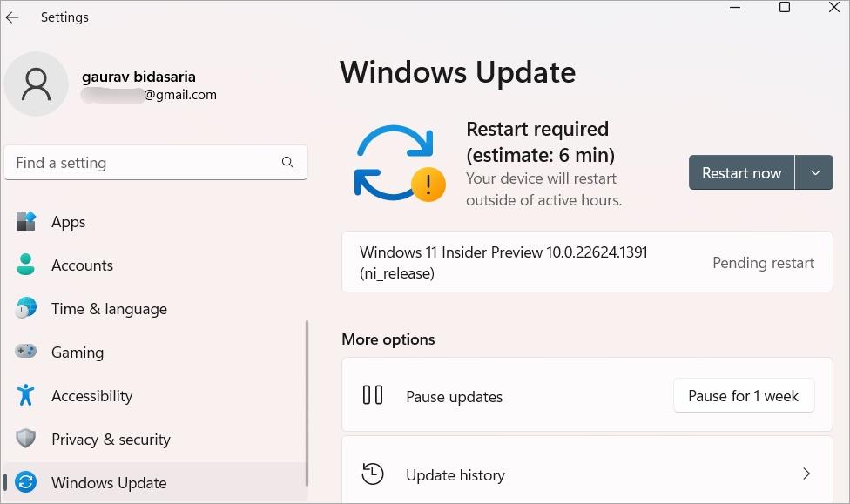The width and height of the screenshot is (850, 504).
Task: Click the More options heading
Action: point(388,339)
